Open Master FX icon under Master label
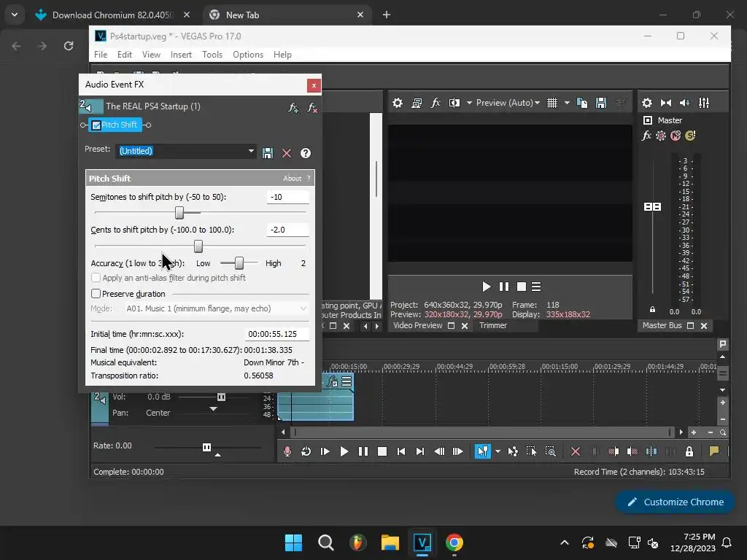The image size is (747, 560). (x=646, y=136)
